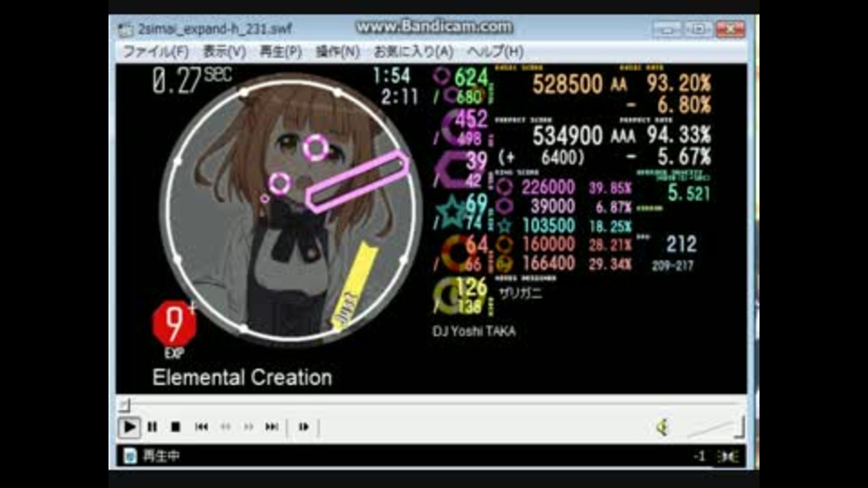Jump to next track button
The height and width of the screenshot is (488, 868).
coord(272,427)
